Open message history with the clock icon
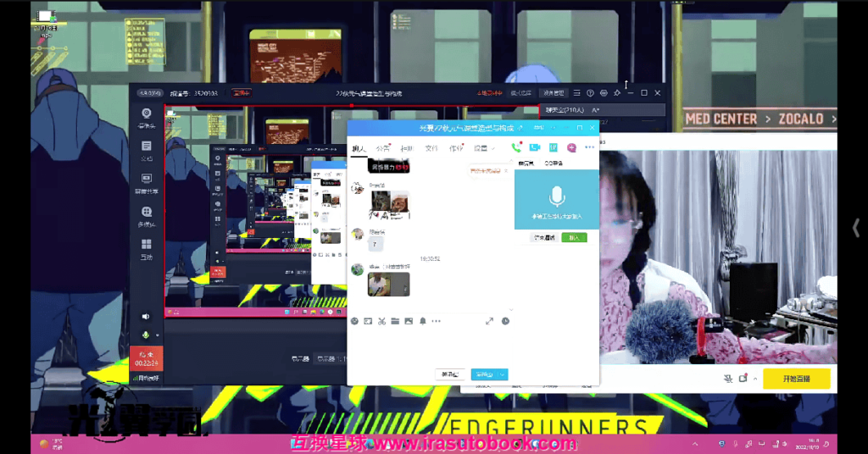The height and width of the screenshot is (454, 868). click(x=505, y=321)
